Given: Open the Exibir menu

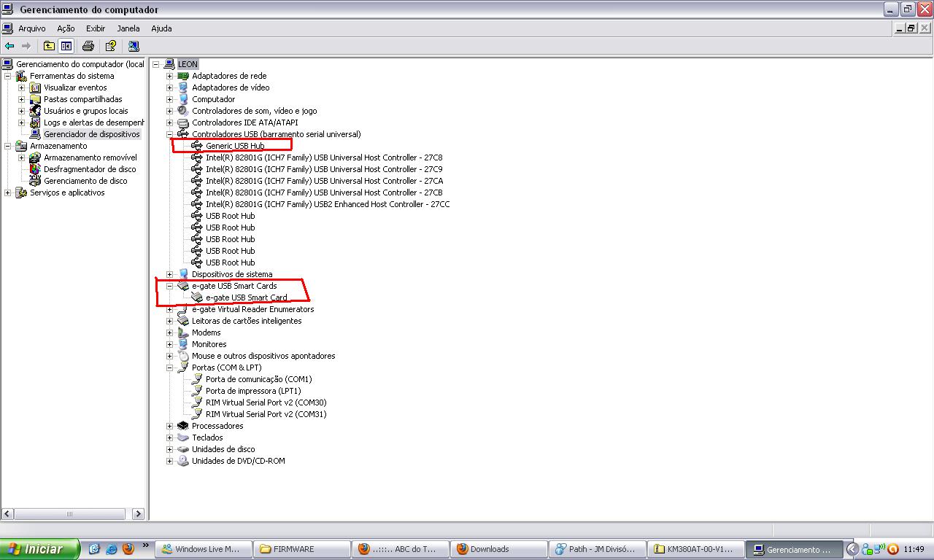Looking at the screenshot, I should [96, 28].
